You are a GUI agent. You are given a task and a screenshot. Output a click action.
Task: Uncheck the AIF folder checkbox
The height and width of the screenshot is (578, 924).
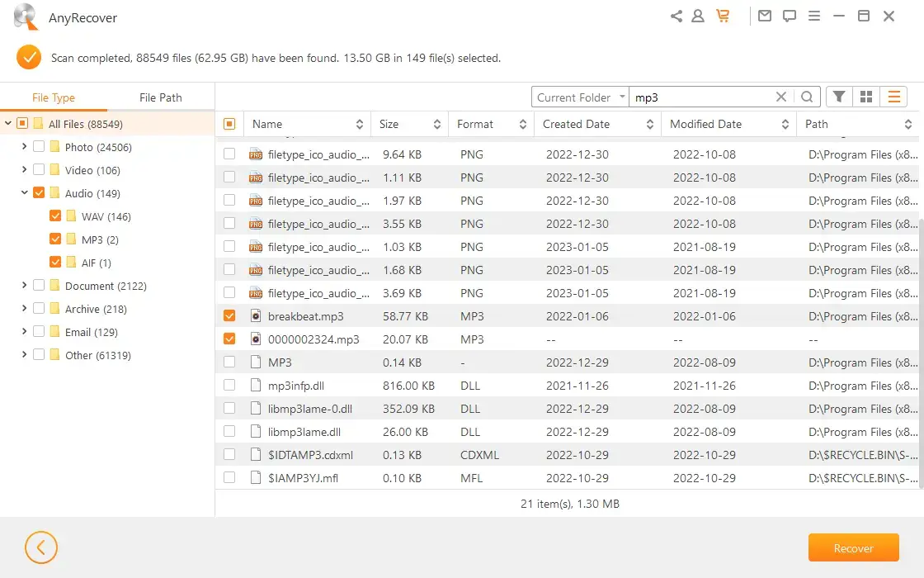(55, 262)
